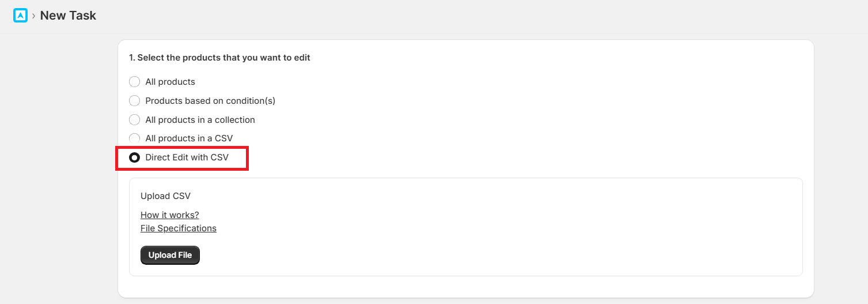Click the Upload CSV heading

(x=165, y=196)
